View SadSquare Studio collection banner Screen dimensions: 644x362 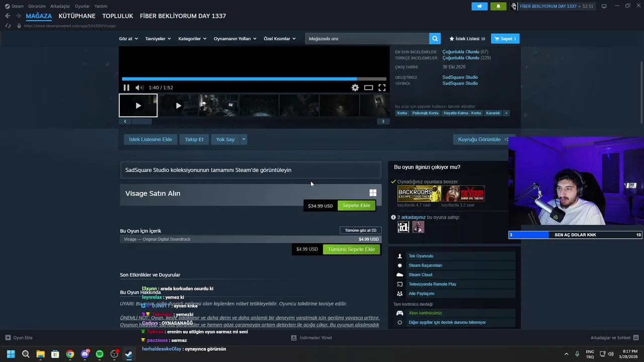tap(251, 170)
